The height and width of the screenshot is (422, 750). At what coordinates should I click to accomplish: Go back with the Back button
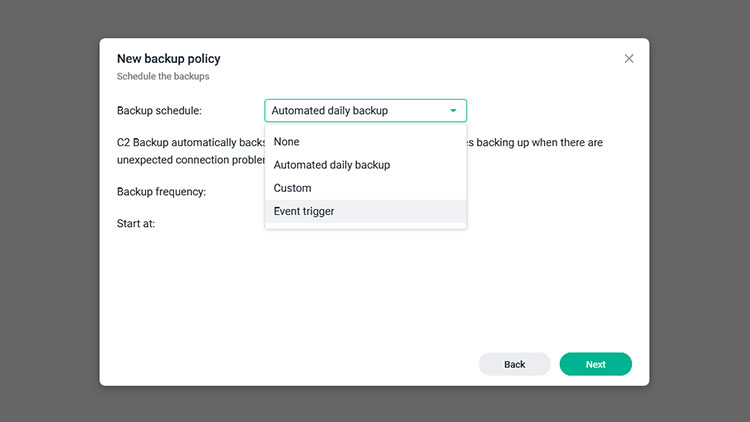tap(514, 364)
